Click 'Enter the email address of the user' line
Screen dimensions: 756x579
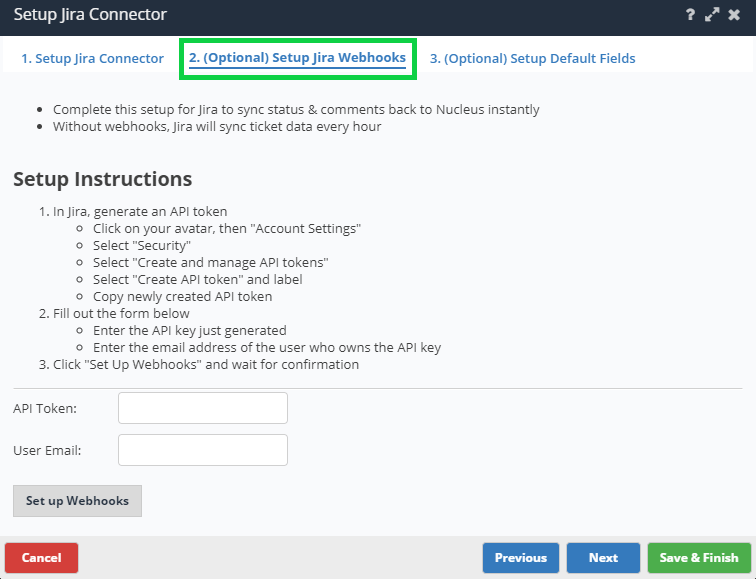tap(267, 347)
